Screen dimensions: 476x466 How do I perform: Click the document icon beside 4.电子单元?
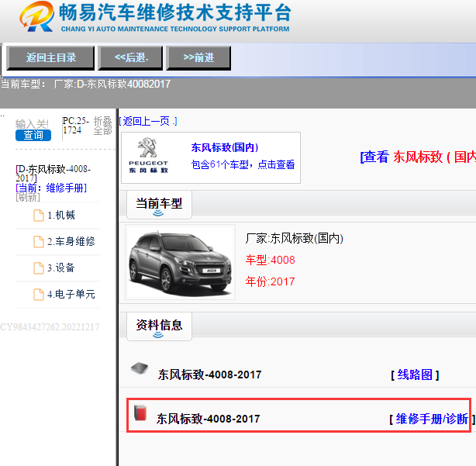pos(39,295)
